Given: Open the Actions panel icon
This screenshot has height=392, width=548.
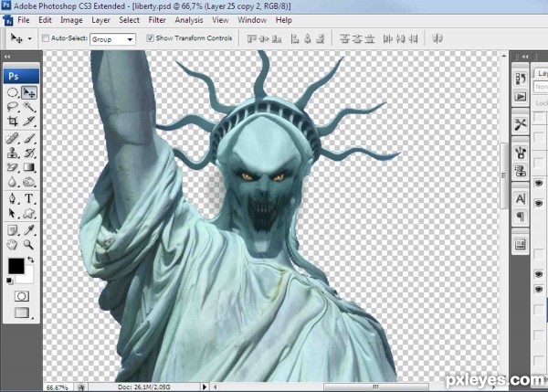Looking at the screenshot, I should (x=520, y=96).
